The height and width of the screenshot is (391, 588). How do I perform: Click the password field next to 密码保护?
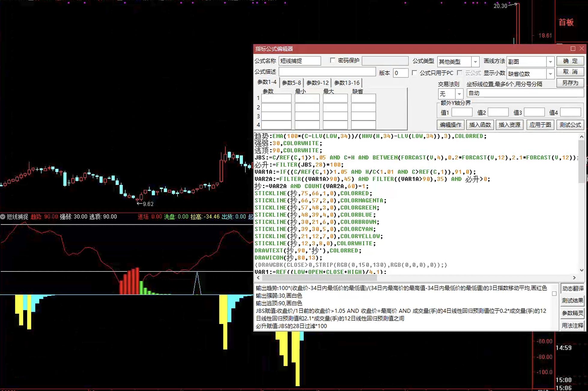[x=385, y=61]
